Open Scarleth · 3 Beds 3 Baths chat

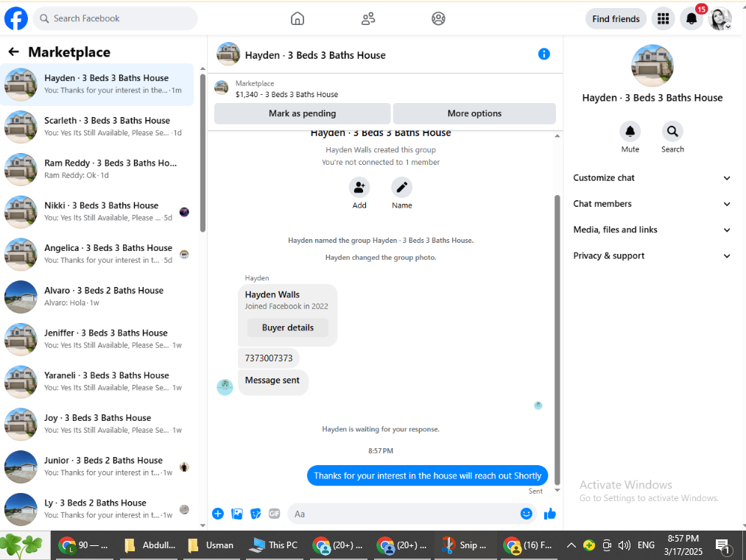pyautogui.click(x=97, y=127)
